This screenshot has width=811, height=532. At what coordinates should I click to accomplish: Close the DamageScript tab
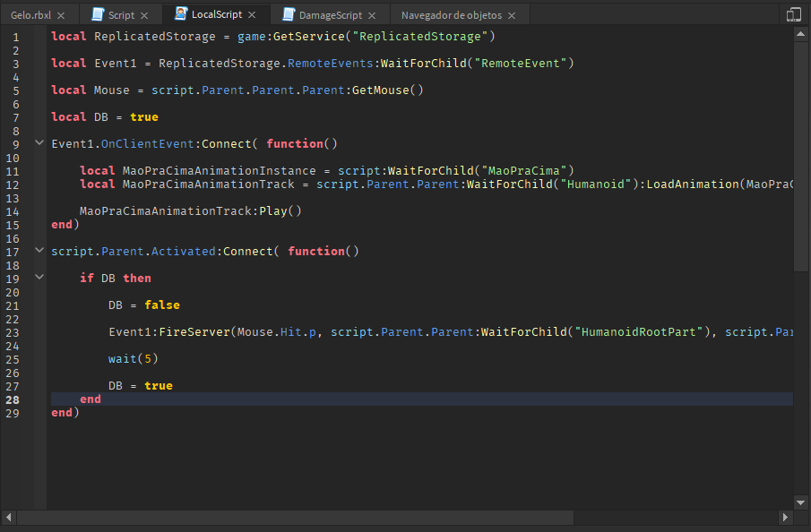(x=372, y=15)
